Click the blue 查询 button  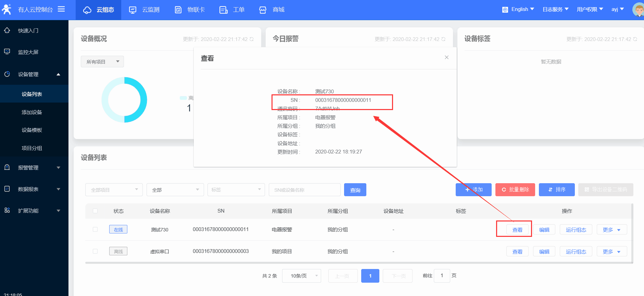point(355,190)
